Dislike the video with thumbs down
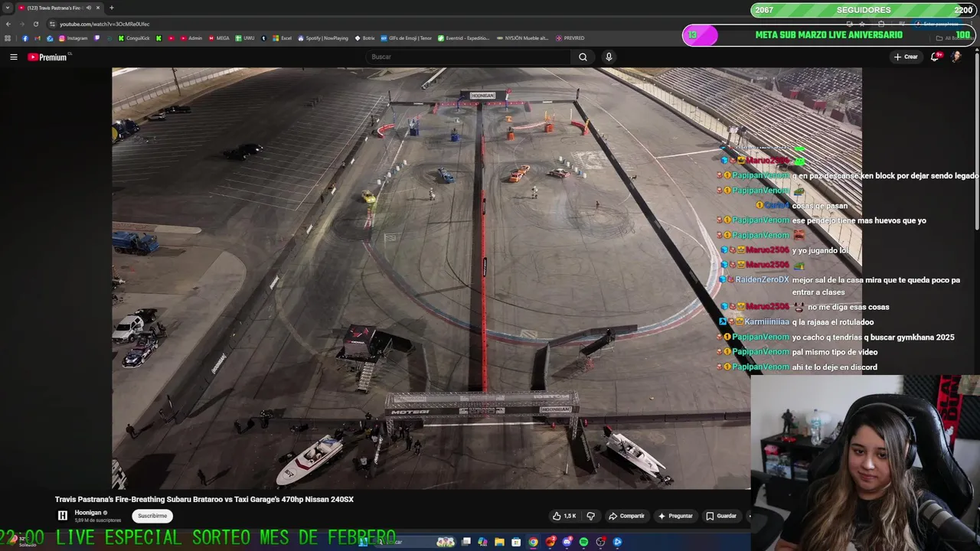 pyautogui.click(x=590, y=516)
